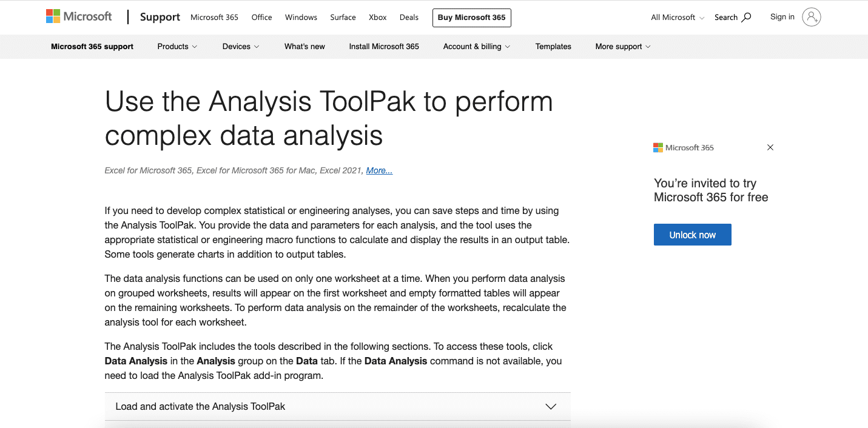Click the Buy Microsoft 365 button
Image resolution: width=868 pixels, height=428 pixels.
tap(472, 18)
